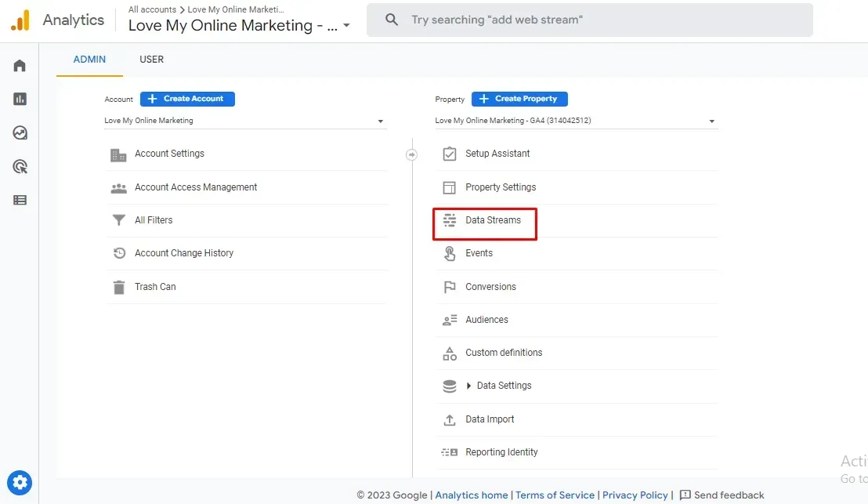Click the Reporting Identity icon
This screenshot has height=504, width=868.
(x=450, y=452)
